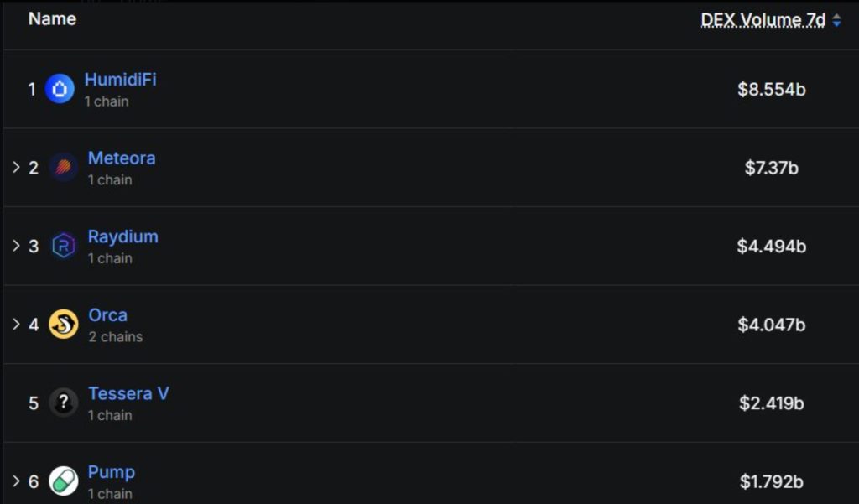Click the Meteora protocol logo
This screenshot has width=859, height=504.
[x=63, y=168]
